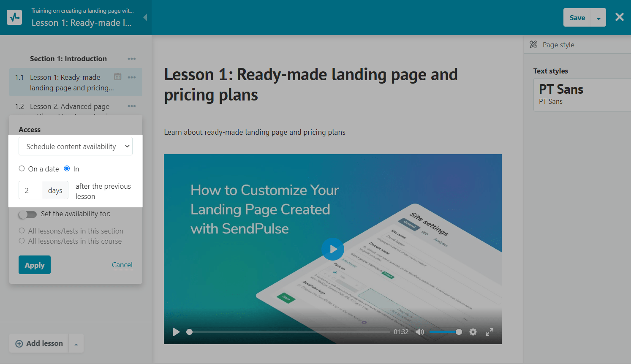Click the lesson description text
Image resolution: width=631 pixels, height=364 pixels.
(x=255, y=132)
